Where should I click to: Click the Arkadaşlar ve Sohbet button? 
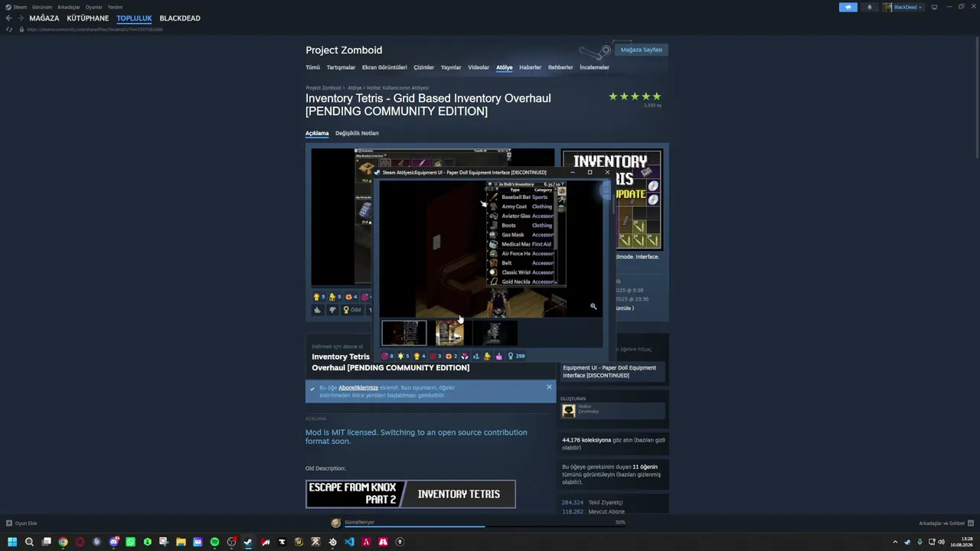(x=946, y=523)
